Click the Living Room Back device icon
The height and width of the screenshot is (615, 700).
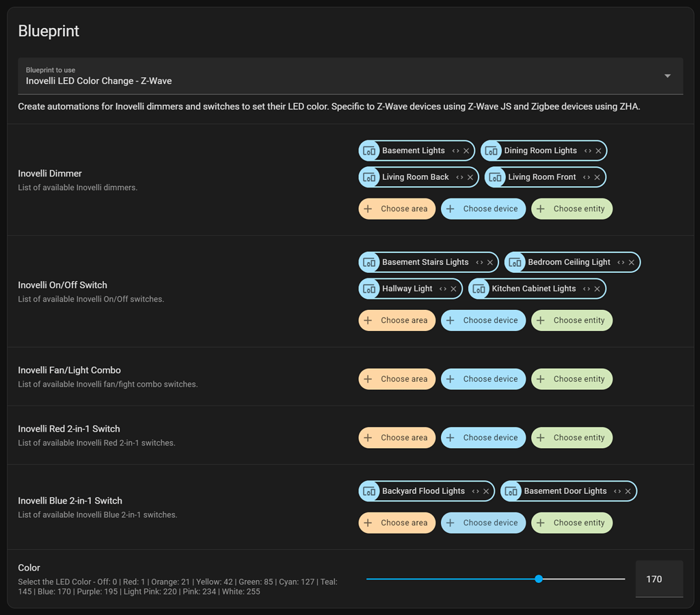[x=369, y=177]
